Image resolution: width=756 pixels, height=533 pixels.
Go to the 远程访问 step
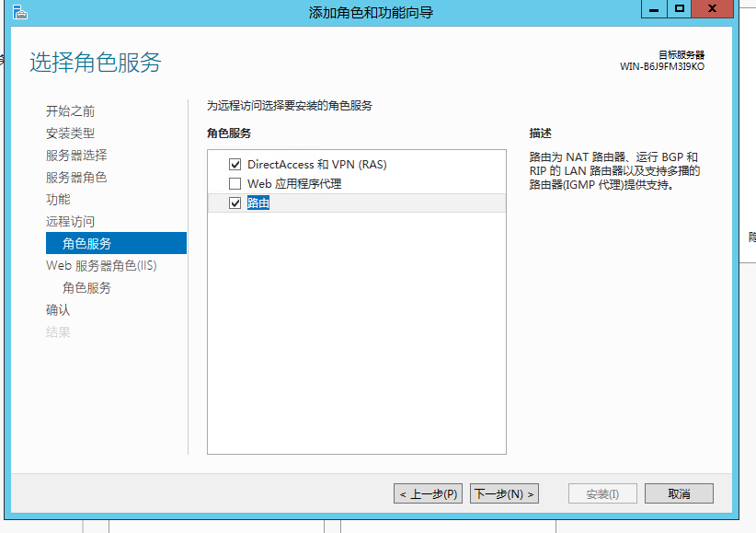click(x=70, y=222)
